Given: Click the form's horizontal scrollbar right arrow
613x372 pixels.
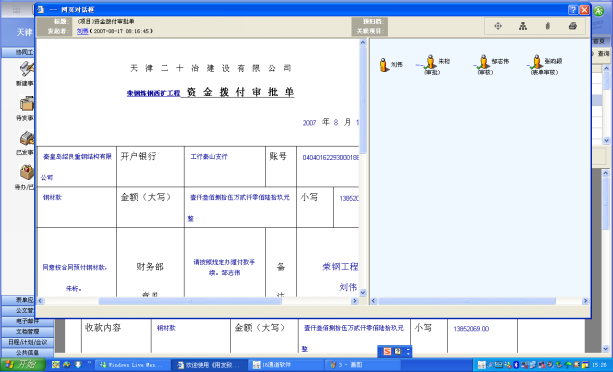Looking at the screenshot, I should (x=355, y=300).
